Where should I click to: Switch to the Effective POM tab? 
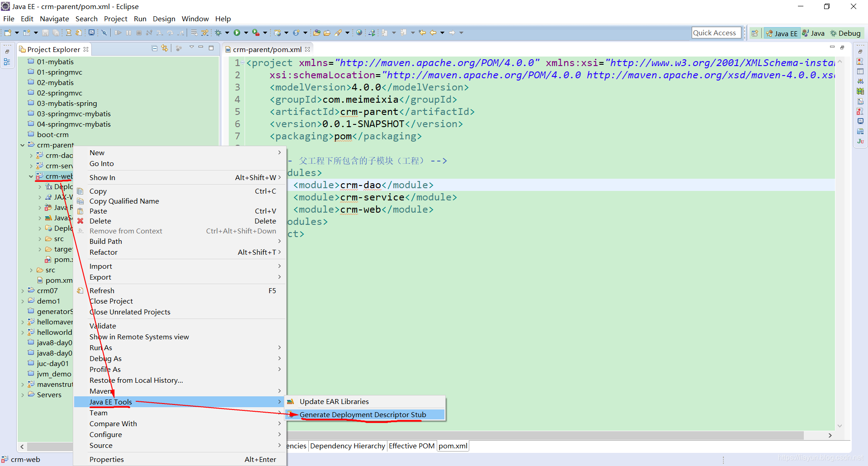411,446
